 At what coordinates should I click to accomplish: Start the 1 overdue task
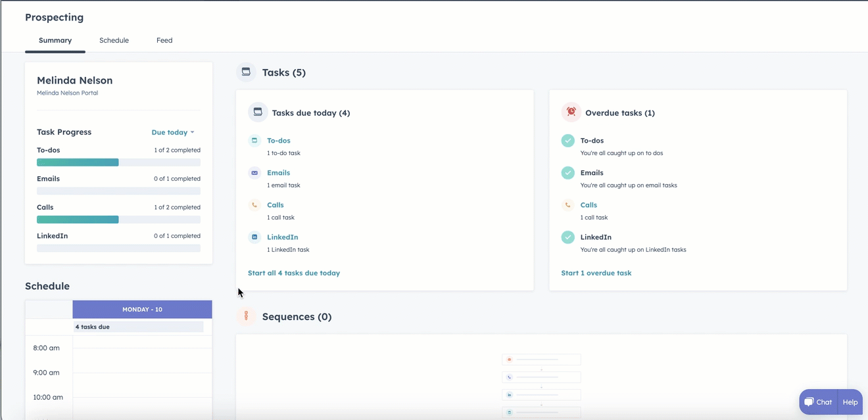pos(596,273)
